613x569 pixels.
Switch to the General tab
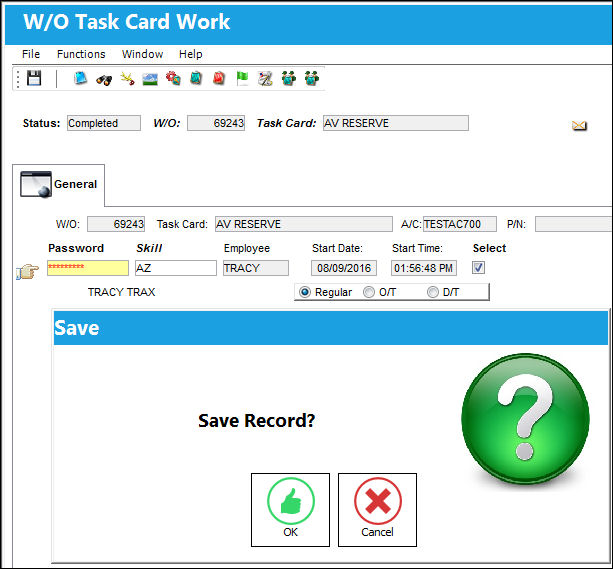click(x=59, y=185)
